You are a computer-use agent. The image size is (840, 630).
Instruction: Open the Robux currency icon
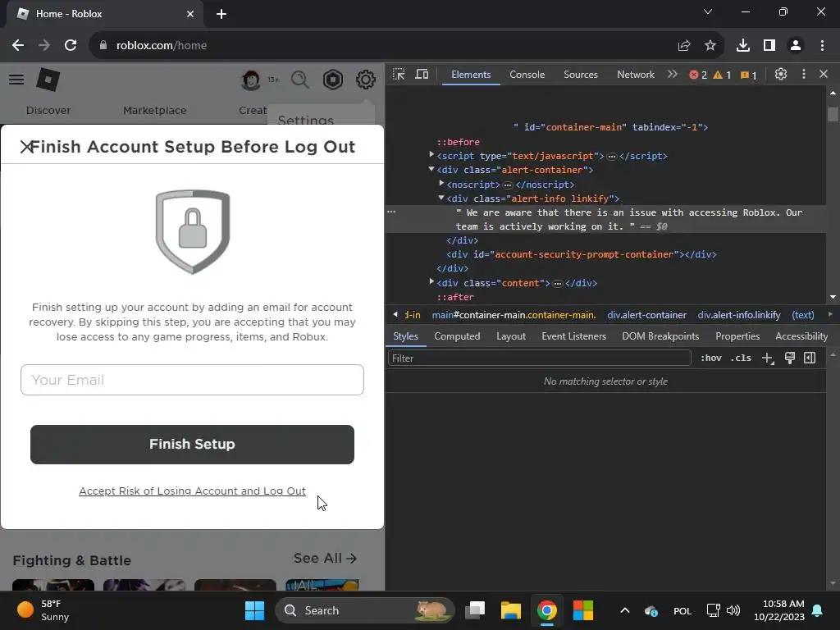(333, 80)
